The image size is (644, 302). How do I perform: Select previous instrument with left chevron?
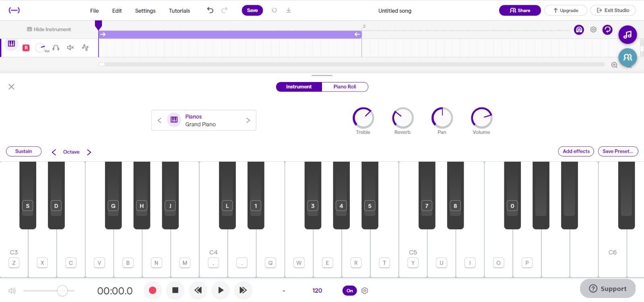pyautogui.click(x=159, y=120)
